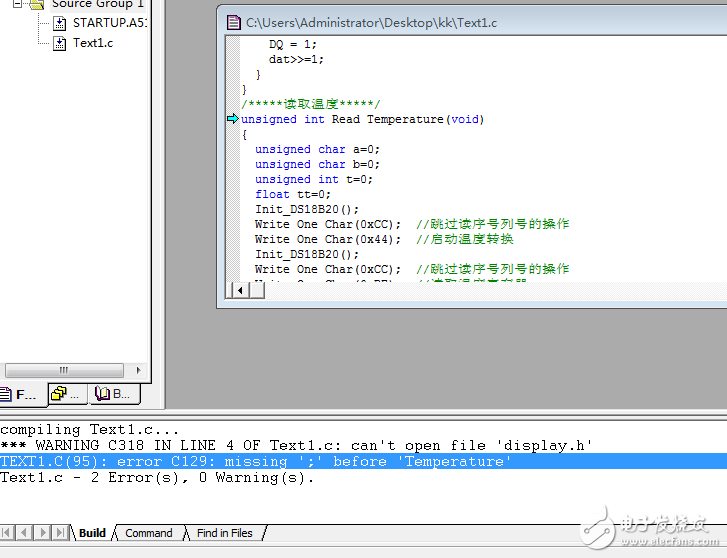Click the 'unsigned char b=0;' code line
This screenshot has height=558, width=727.
[317, 164]
